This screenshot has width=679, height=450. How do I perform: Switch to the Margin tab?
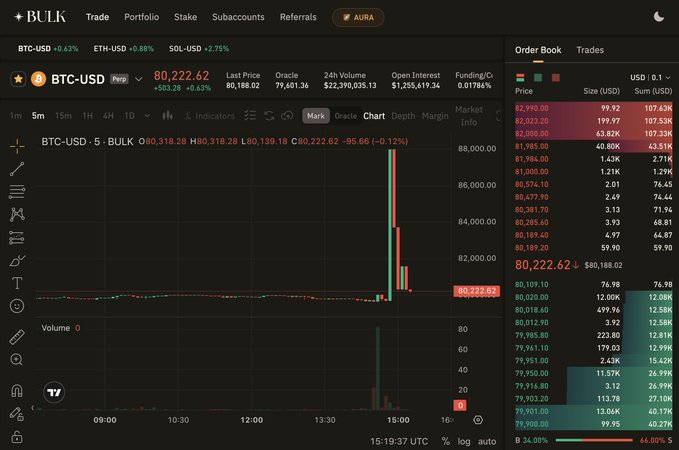[x=435, y=116]
